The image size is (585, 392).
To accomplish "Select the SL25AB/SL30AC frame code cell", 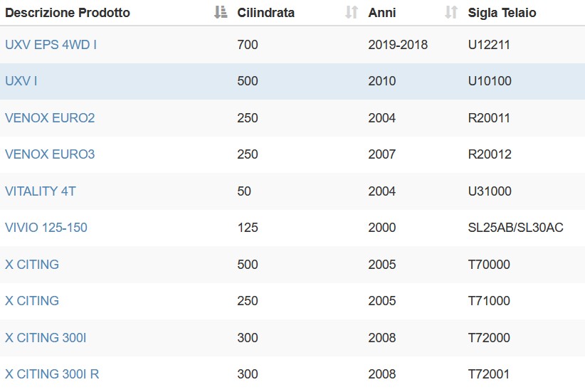I will (x=515, y=228).
